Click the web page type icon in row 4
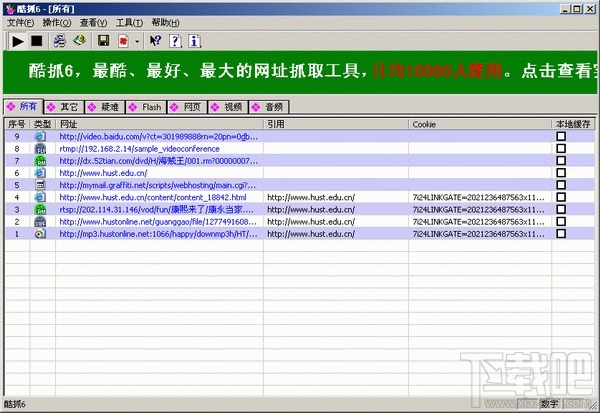Screen dimensions: 600x413 click(40, 197)
